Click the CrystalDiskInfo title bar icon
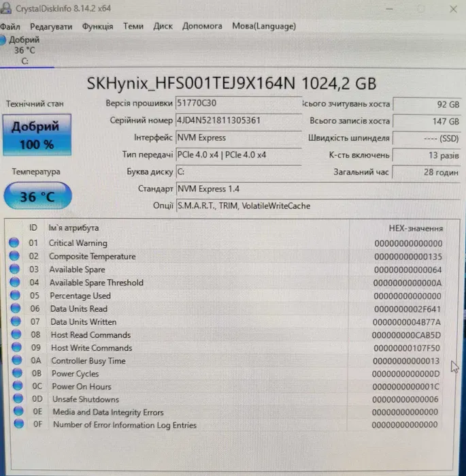Screen dimensions: 466x476 [x=6, y=8]
